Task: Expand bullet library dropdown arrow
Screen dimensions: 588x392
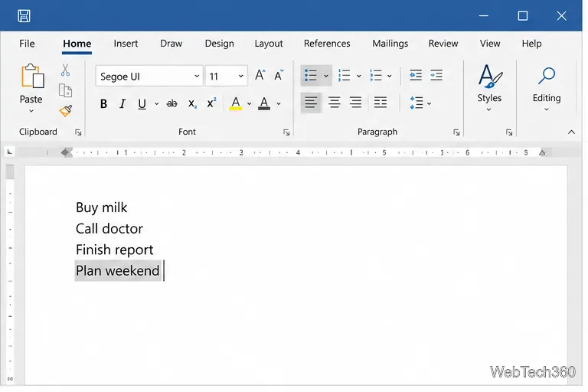Action: tap(326, 76)
